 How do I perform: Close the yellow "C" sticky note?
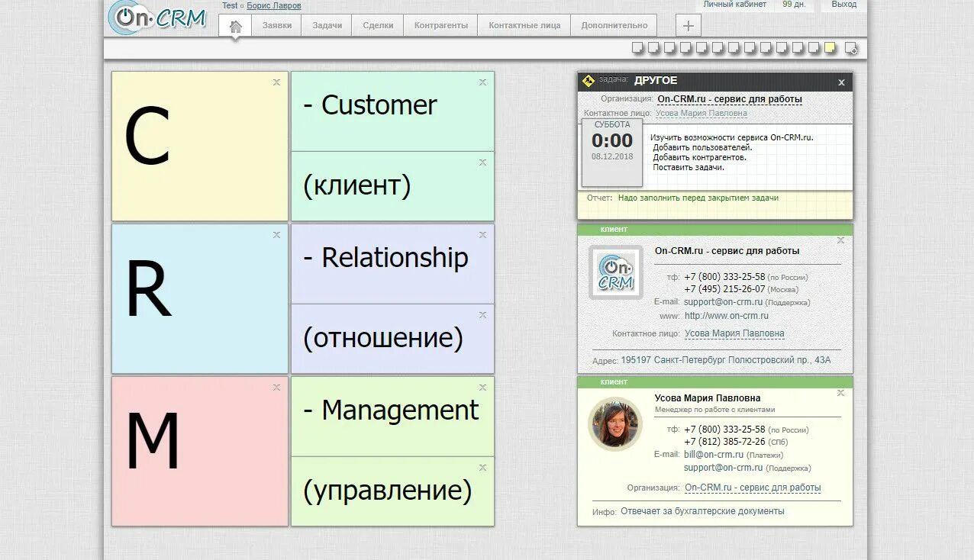click(276, 82)
